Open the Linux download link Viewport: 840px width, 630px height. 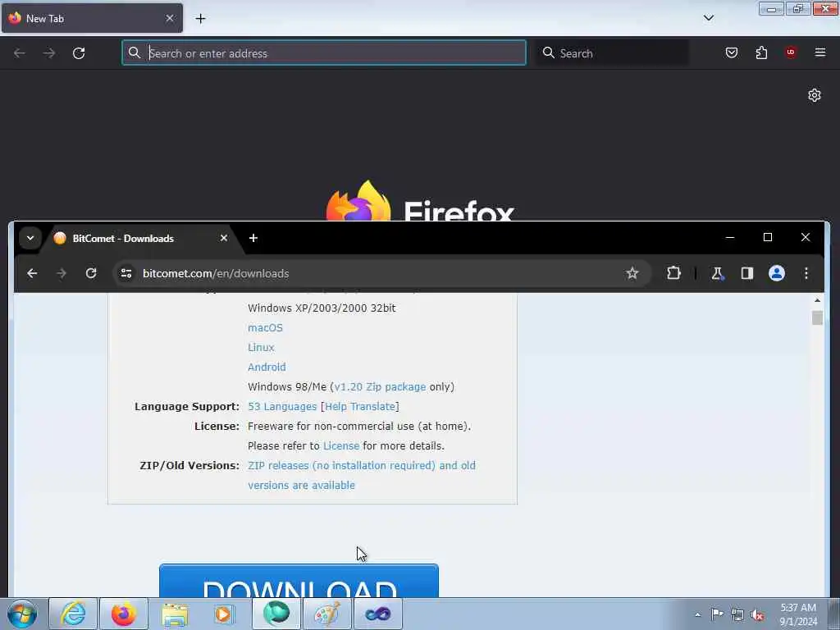261,348
